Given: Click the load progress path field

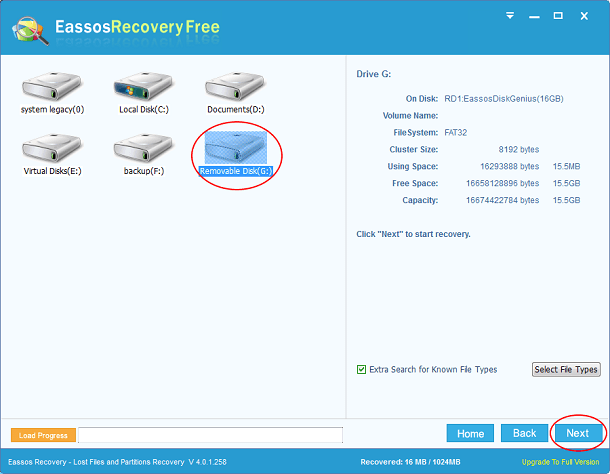Looking at the screenshot, I should click(210, 435).
